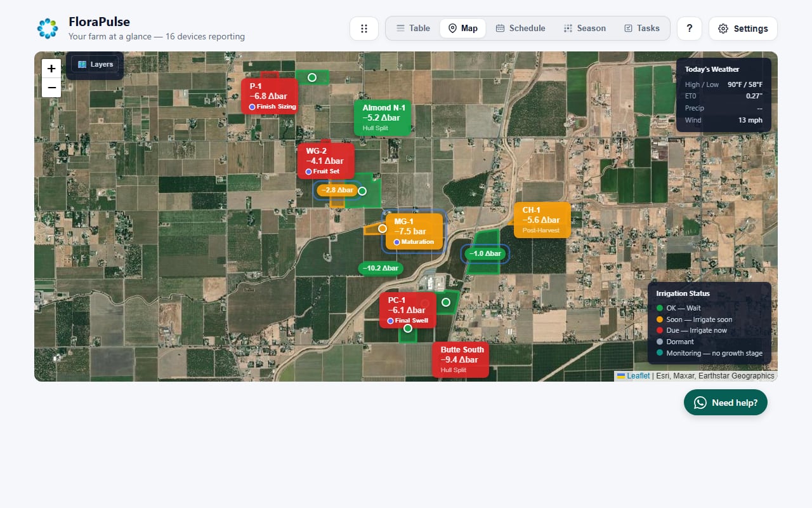Select the −1.0 Δbar green pill
This screenshot has width=812, height=508.
485,253
